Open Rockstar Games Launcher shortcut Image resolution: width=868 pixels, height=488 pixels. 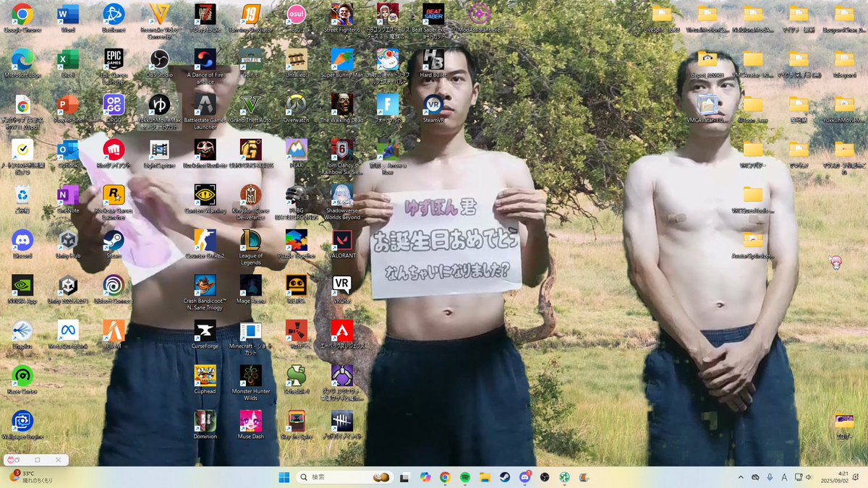114,202
